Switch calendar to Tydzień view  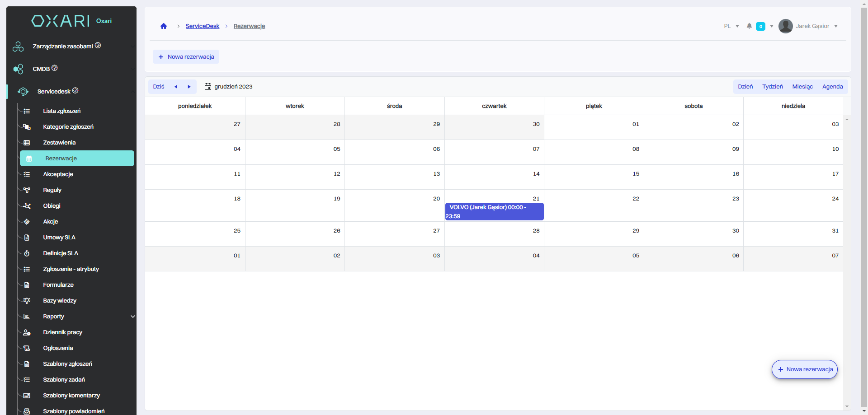click(772, 87)
